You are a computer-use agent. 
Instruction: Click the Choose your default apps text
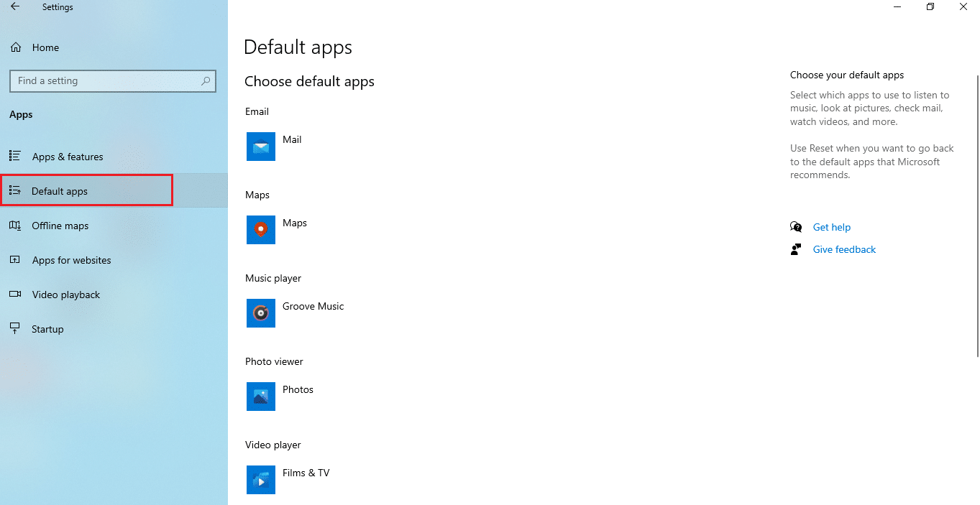coord(847,75)
